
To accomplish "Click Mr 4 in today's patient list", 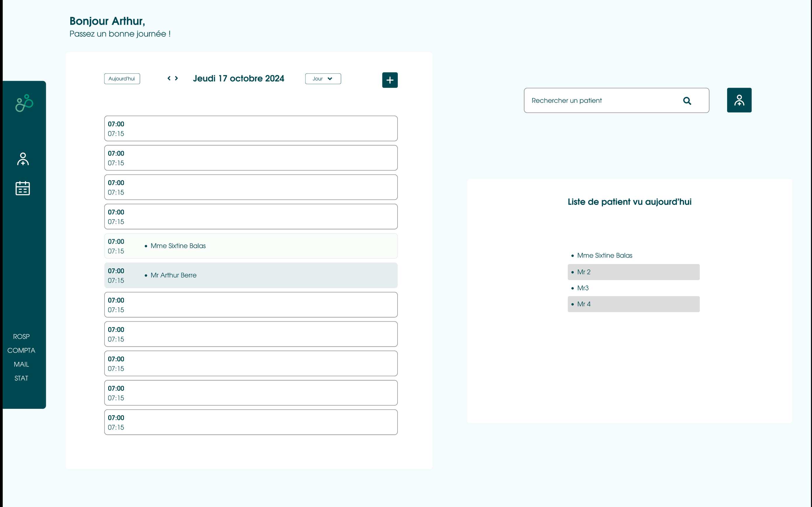I will click(x=633, y=304).
